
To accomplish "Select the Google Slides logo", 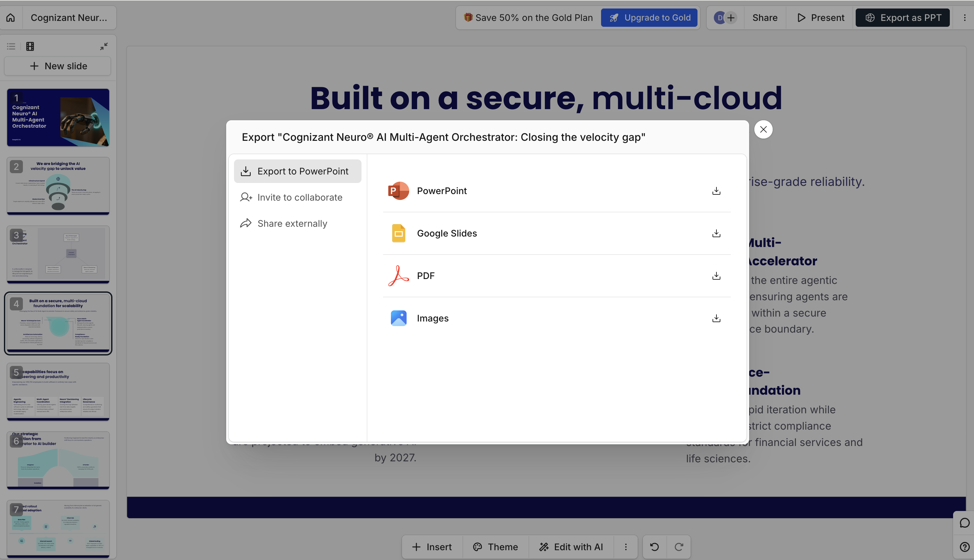I will (x=398, y=234).
